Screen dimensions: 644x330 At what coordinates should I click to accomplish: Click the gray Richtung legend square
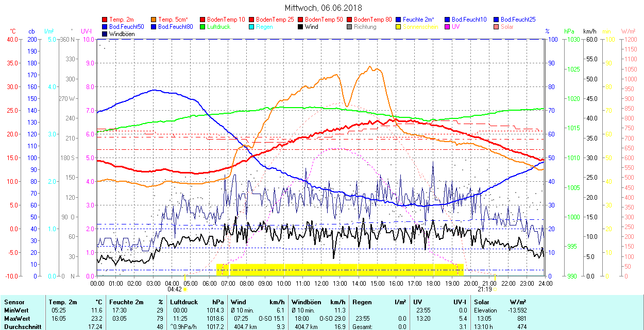click(350, 27)
